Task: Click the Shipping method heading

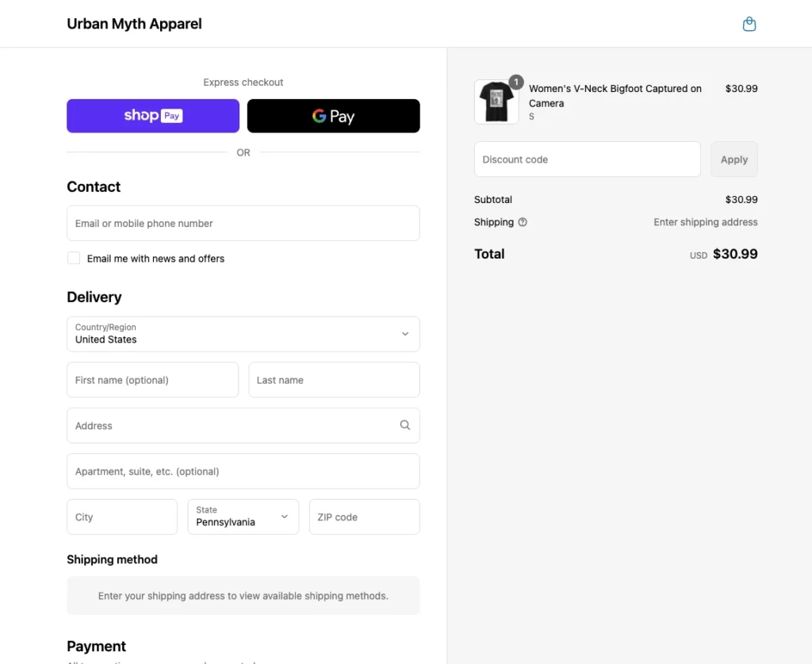Action: pyautogui.click(x=113, y=559)
